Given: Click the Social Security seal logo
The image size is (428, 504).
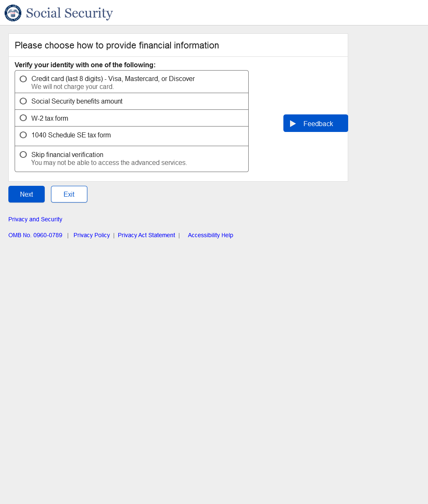Looking at the screenshot, I should [x=13, y=13].
